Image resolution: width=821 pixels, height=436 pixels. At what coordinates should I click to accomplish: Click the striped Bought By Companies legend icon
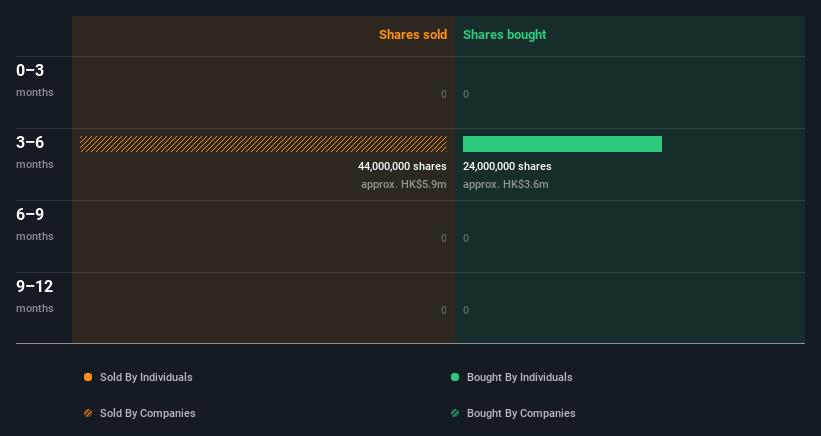tap(455, 413)
